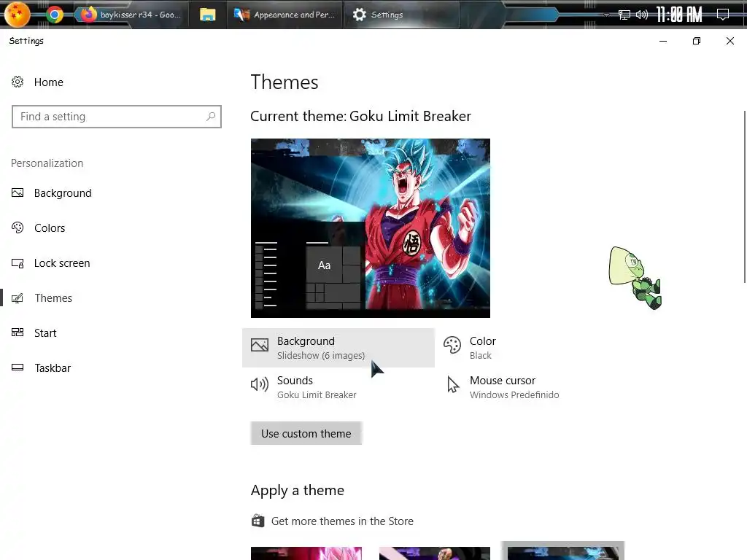Click the Start tiles icon in sidebar
This screenshot has height=560, width=747.
(18, 332)
